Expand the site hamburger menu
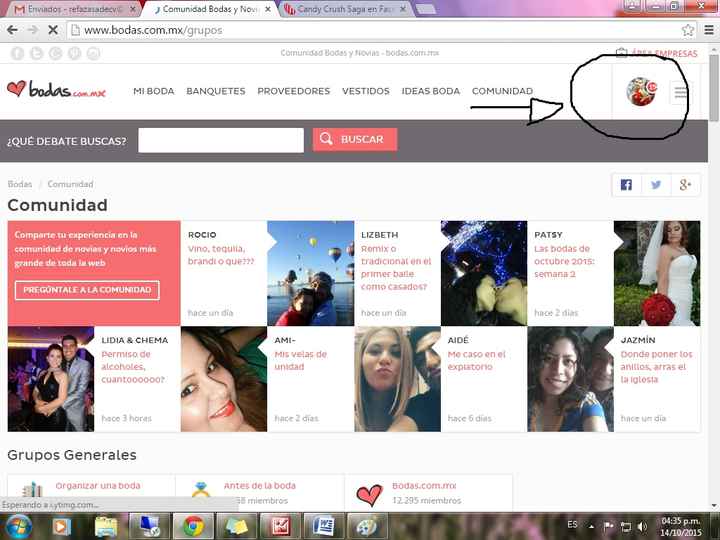 point(681,92)
